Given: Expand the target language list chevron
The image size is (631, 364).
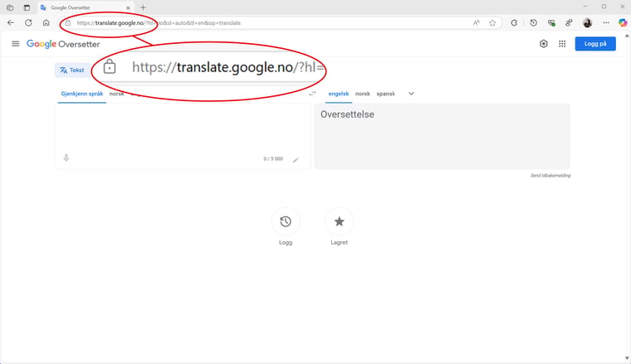Looking at the screenshot, I should (411, 94).
